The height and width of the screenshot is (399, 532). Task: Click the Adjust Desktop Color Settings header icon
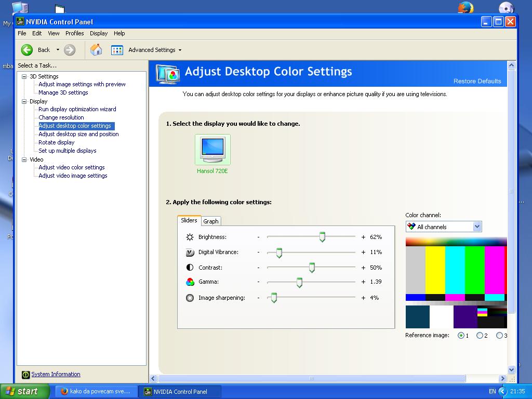168,74
